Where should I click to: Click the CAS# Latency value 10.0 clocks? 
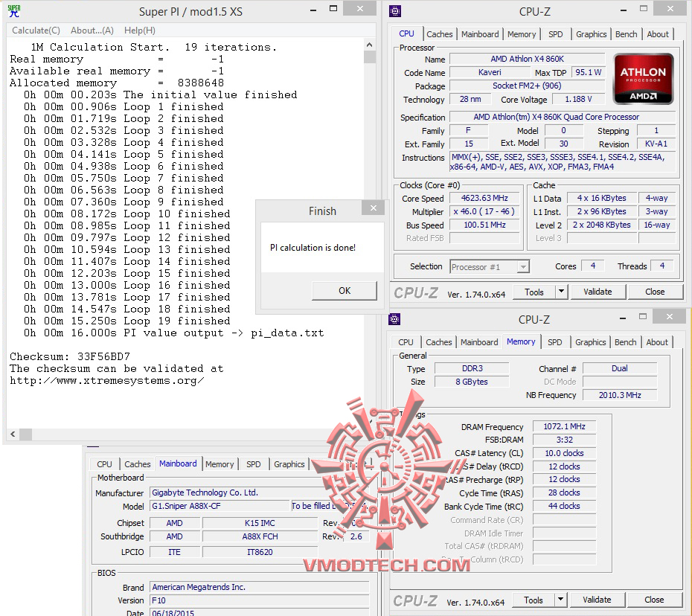(x=564, y=453)
